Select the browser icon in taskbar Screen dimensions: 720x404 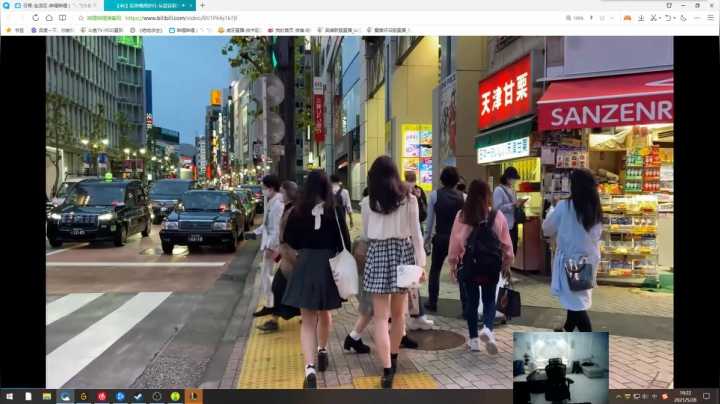[x=65, y=396]
